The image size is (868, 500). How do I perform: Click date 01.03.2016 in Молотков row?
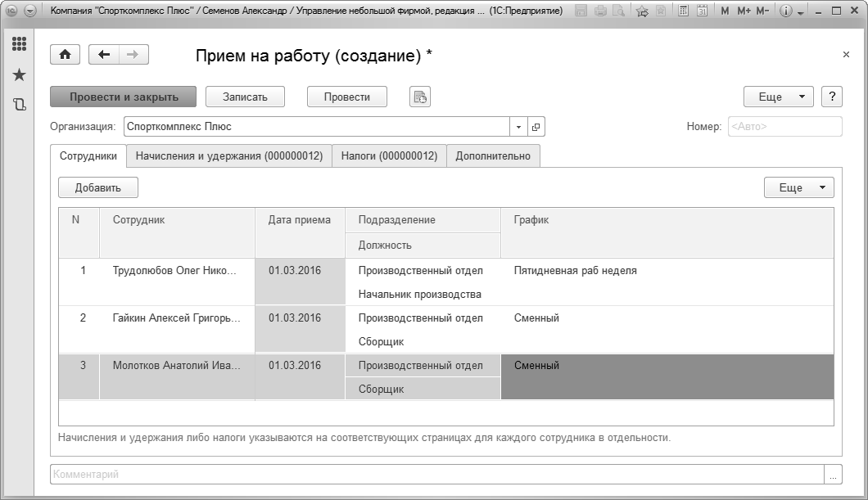(x=300, y=376)
